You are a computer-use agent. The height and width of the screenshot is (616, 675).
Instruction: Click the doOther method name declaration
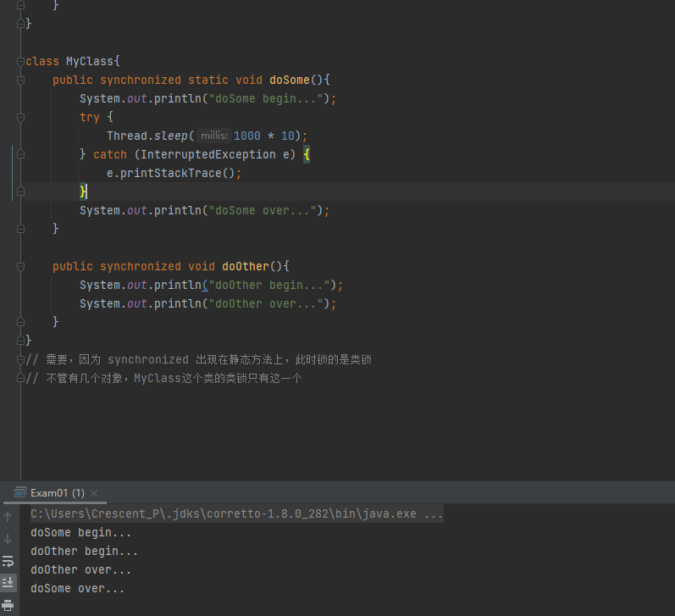[246, 267]
